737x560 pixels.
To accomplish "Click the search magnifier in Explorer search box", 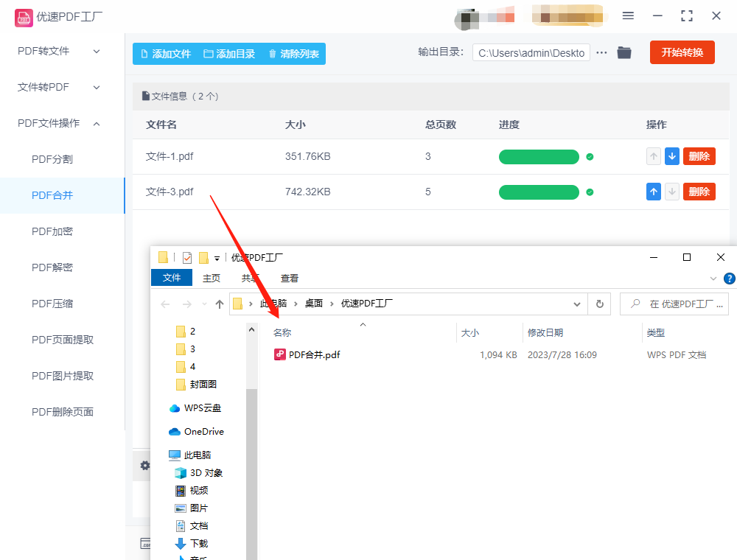I will tap(635, 304).
